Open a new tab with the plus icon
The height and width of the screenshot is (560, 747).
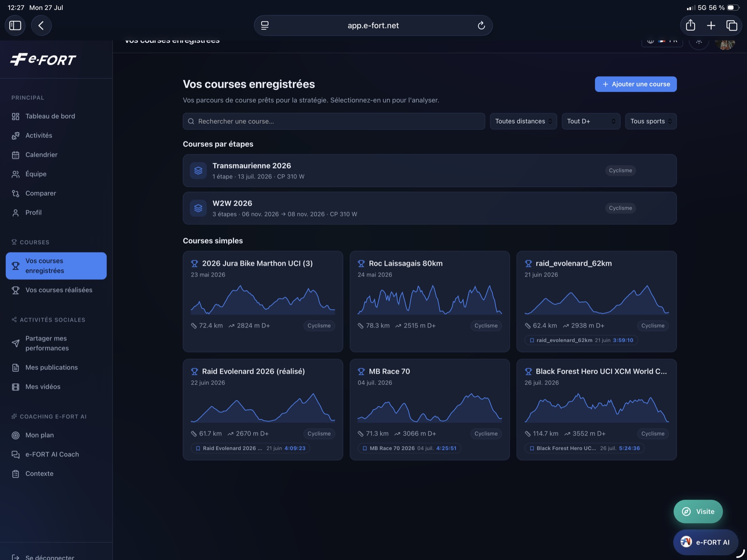711,25
